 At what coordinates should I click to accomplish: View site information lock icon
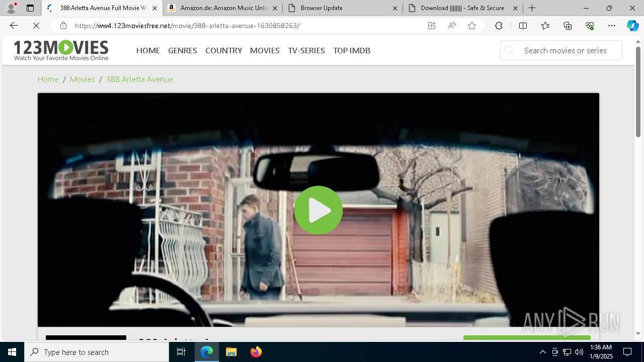(63, 26)
